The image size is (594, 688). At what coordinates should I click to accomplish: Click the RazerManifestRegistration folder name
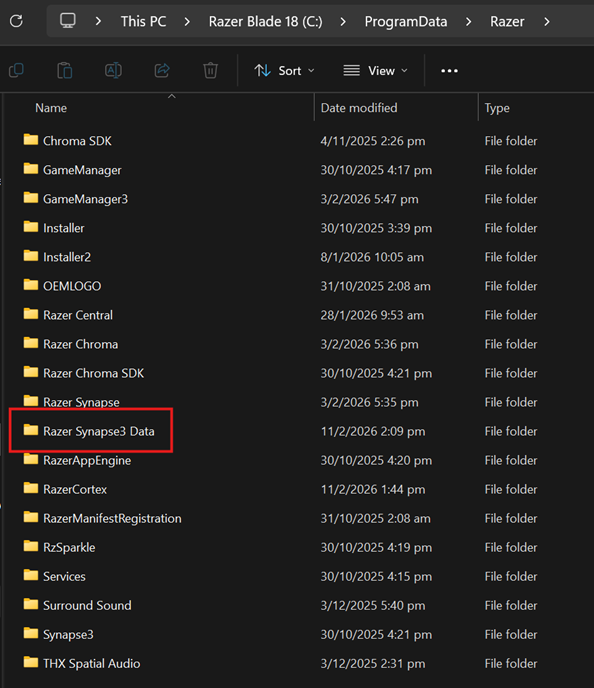click(x=112, y=519)
